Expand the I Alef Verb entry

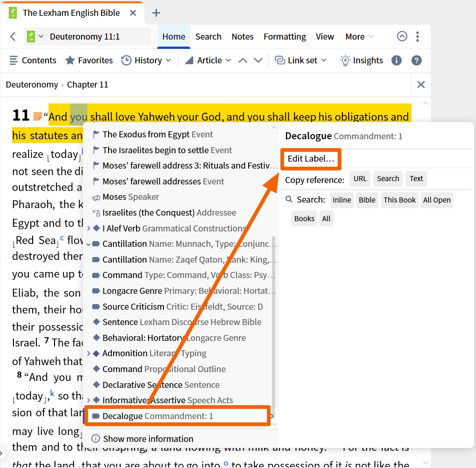tap(88, 228)
